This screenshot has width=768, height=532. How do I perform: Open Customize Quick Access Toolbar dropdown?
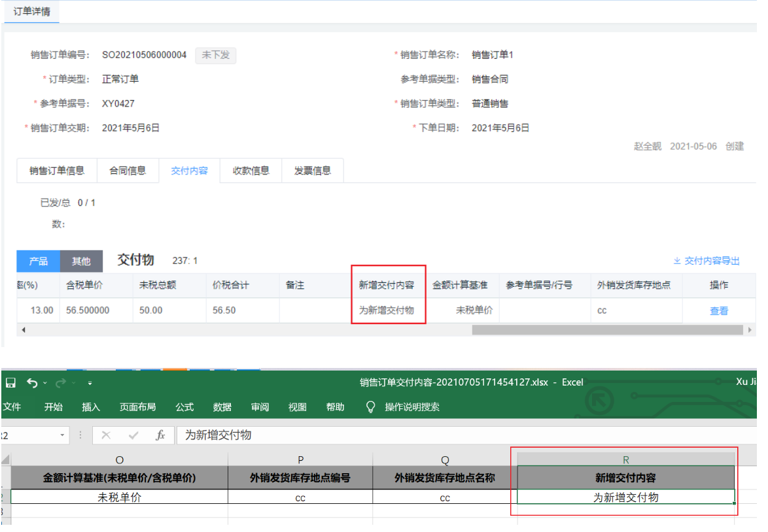pyautogui.click(x=90, y=383)
